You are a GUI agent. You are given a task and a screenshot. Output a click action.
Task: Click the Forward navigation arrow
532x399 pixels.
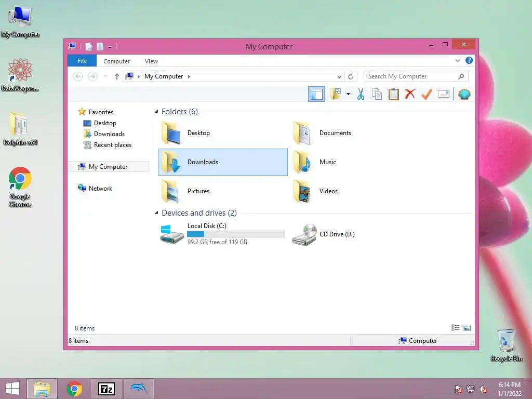[92, 76]
